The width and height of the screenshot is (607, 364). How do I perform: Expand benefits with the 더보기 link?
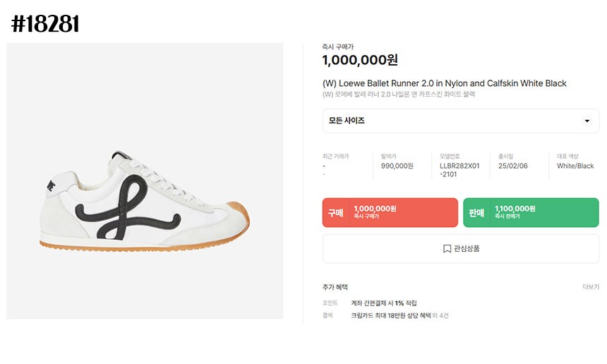point(590,287)
